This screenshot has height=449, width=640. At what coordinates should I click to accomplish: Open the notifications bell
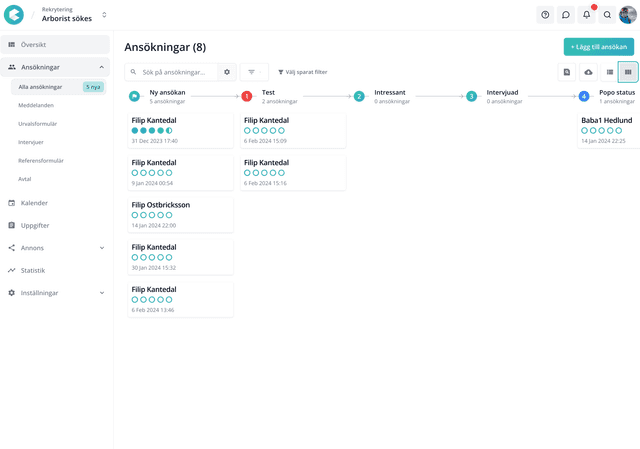pos(587,15)
